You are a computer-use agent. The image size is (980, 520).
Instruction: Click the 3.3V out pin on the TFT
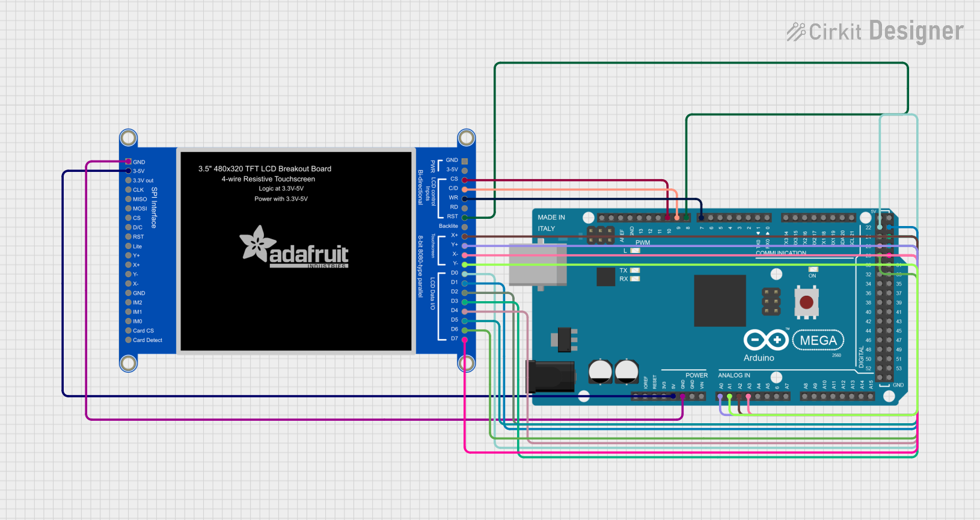coord(128,180)
